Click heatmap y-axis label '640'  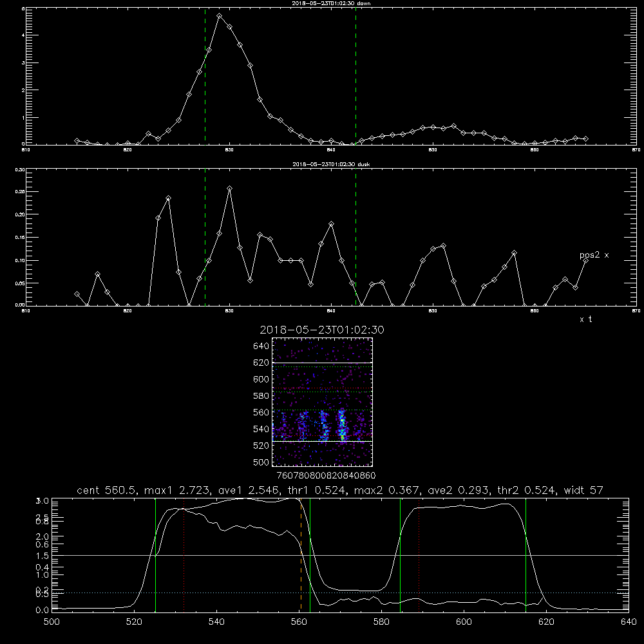[261, 346]
